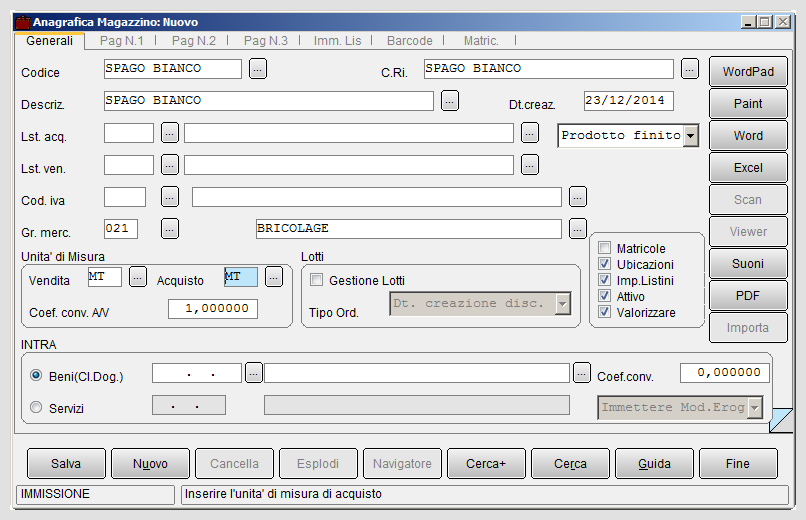Select the Servizi radio button
The image size is (806, 520).
point(36,407)
